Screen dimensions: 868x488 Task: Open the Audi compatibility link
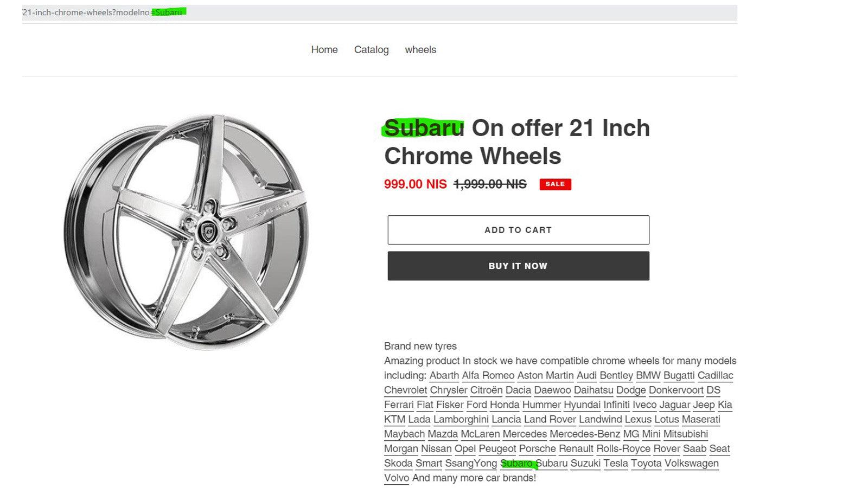(587, 375)
